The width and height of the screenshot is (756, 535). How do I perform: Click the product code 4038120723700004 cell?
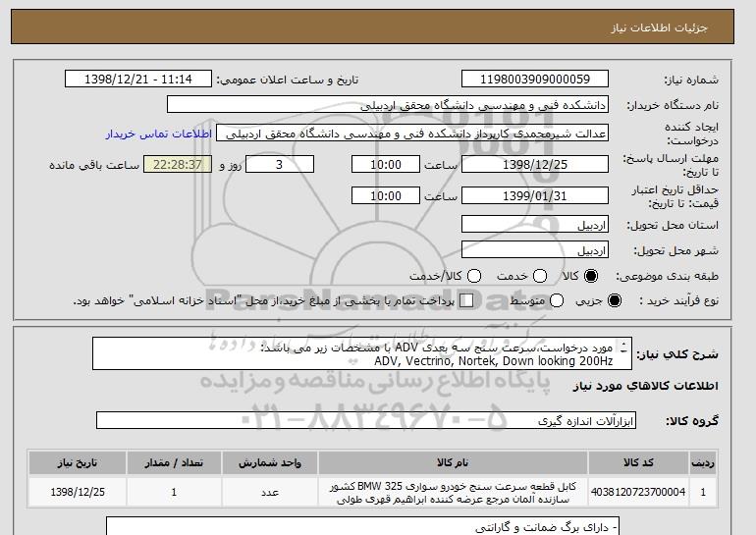[x=639, y=492]
